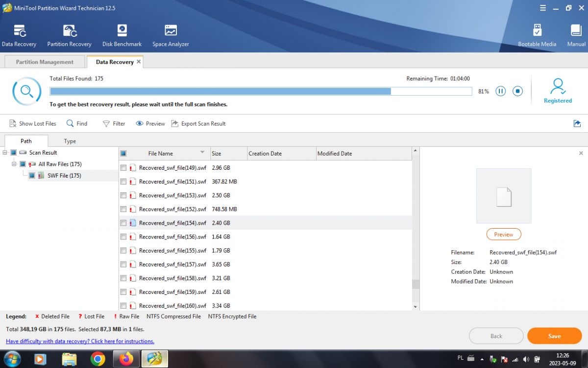The height and width of the screenshot is (368, 588).
Task: Click Show Lost Files
Action: (x=33, y=124)
